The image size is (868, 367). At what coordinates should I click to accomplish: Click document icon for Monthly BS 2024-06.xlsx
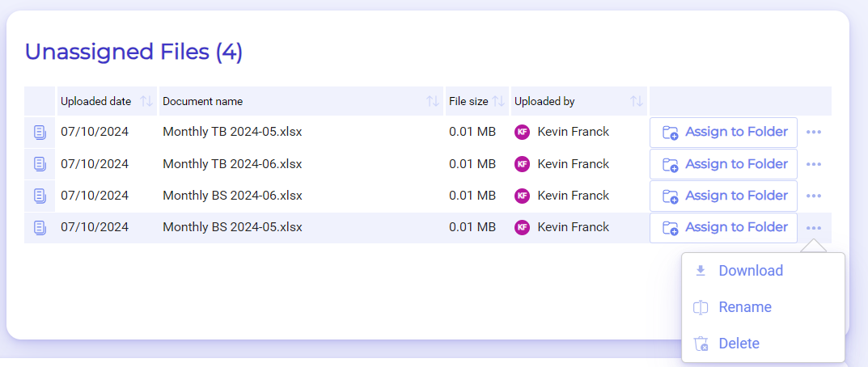click(x=40, y=196)
